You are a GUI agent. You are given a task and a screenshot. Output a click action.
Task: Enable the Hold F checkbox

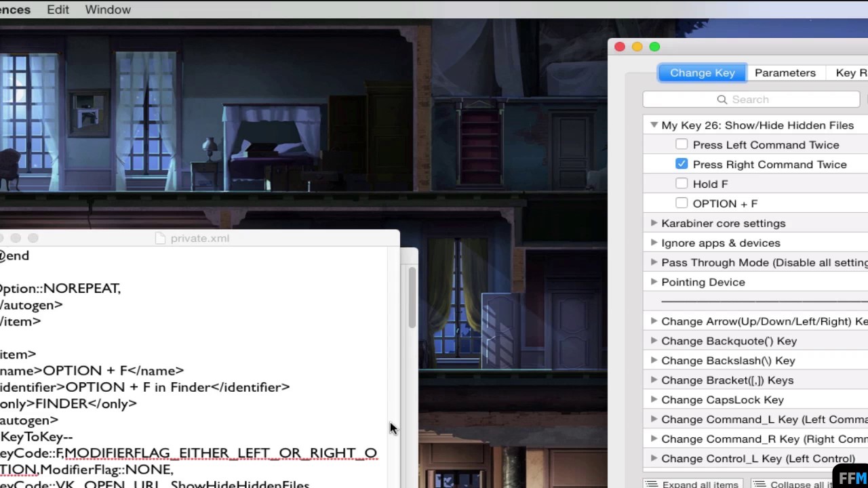click(x=682, y=184)
